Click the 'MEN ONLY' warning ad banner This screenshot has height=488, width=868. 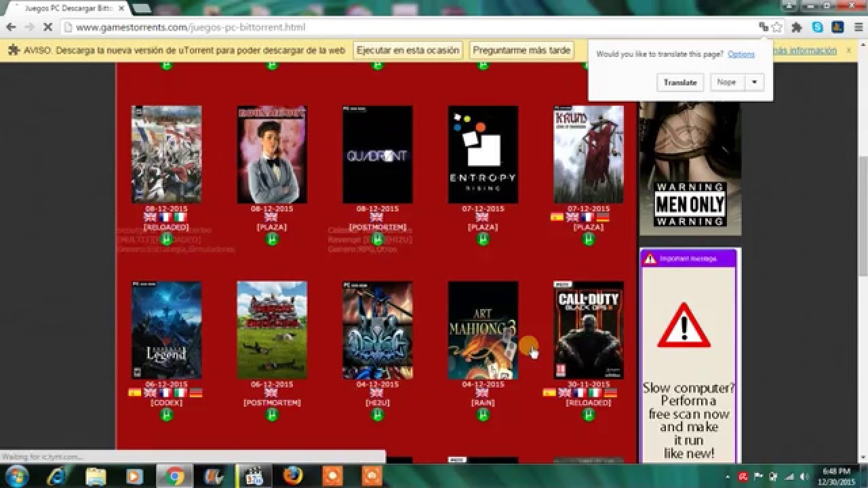pos(690,167)
